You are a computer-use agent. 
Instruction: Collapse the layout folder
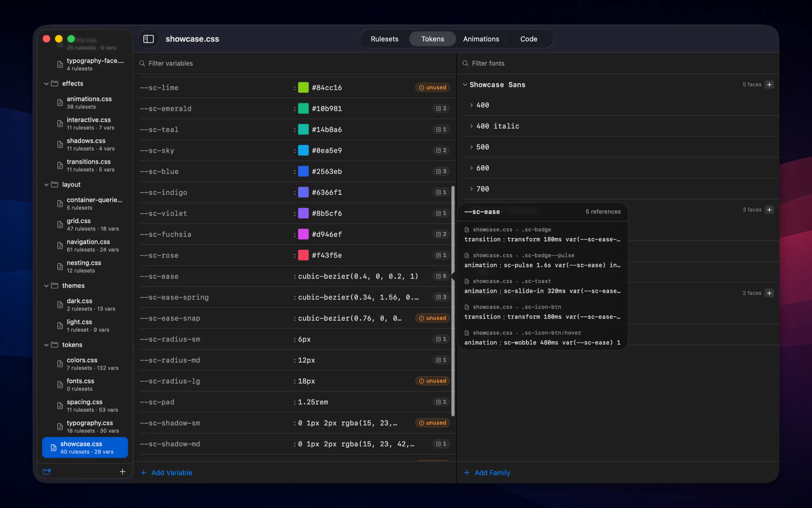pyautogui.click(x=46, y=185)
